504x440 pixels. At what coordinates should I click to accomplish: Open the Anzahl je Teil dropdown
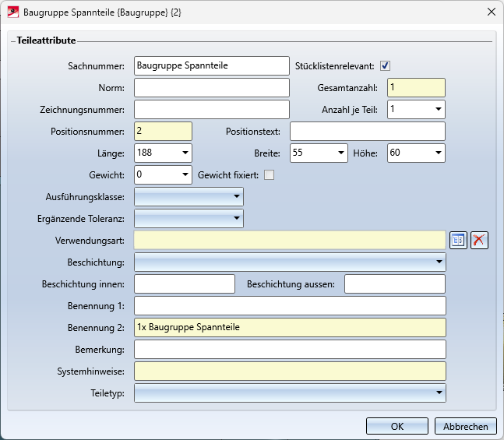tap(438, 109)
